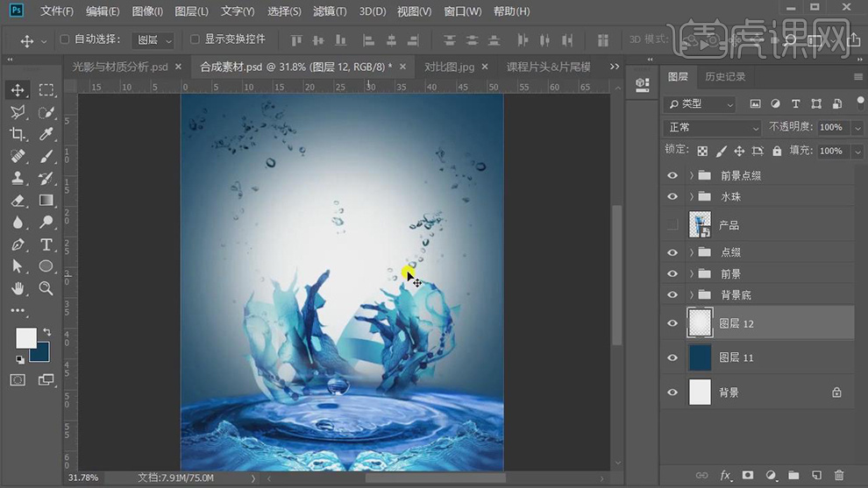
Task: Create a new layer with panel icon
Action: 816,475
